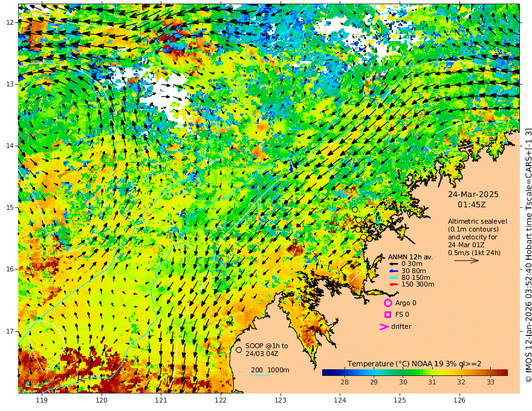Click the 'ANMN 12h av.' legend heading

[410, 257]
